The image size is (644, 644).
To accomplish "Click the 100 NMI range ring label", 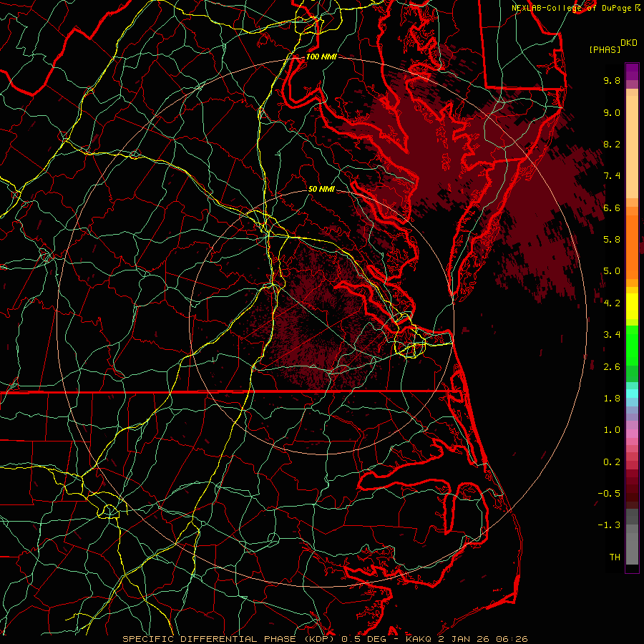I will (321, 57).
